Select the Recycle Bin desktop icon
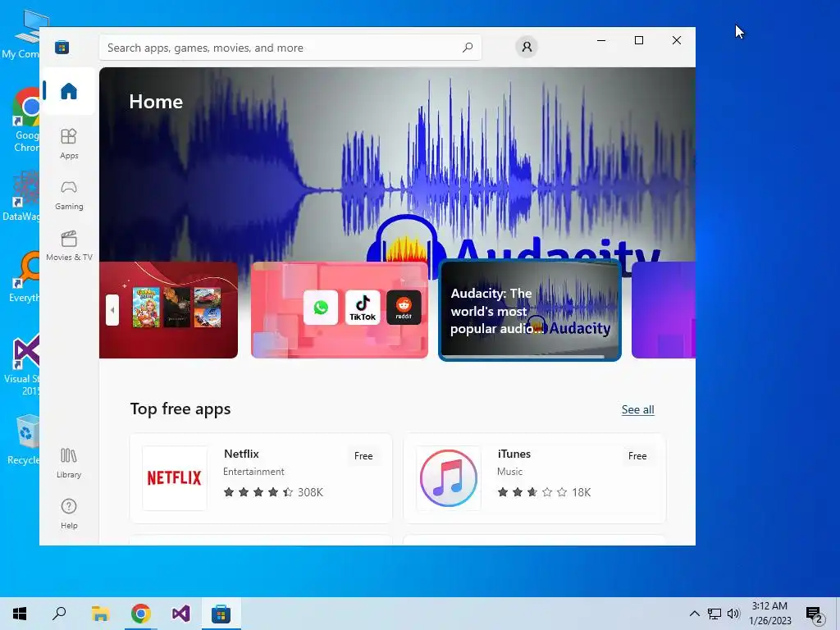 pos(23,440)
